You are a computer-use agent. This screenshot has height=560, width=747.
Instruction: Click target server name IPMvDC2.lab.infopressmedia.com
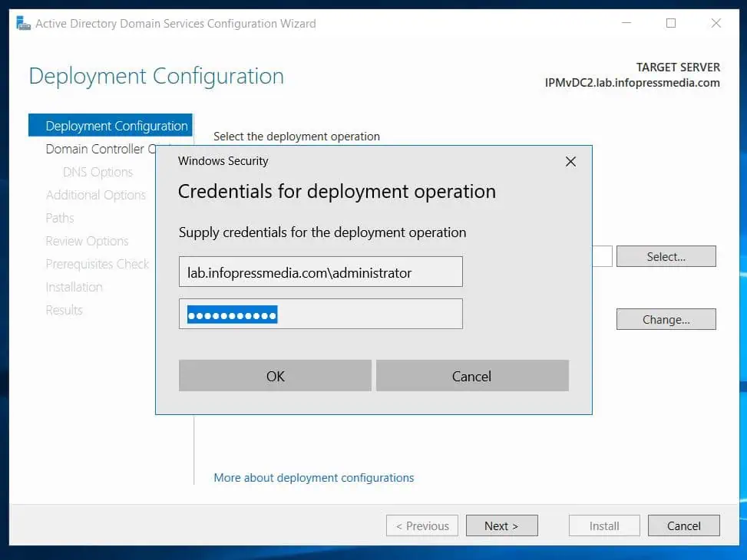(632, 82)
